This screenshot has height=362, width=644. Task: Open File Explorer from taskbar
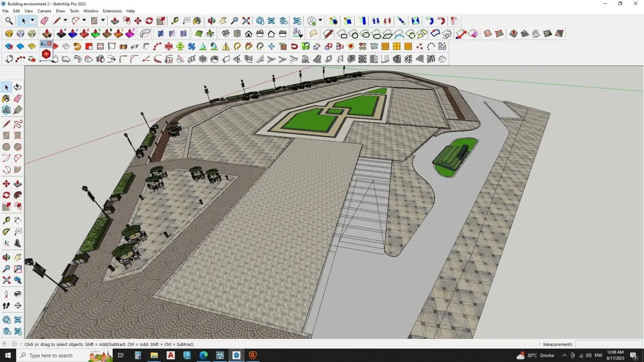pos(154,356)
